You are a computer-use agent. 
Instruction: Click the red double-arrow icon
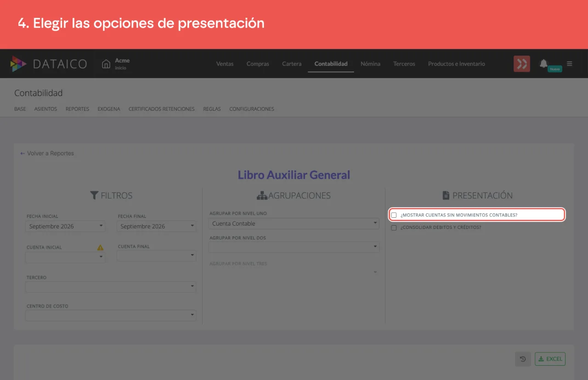click(522, 64)
